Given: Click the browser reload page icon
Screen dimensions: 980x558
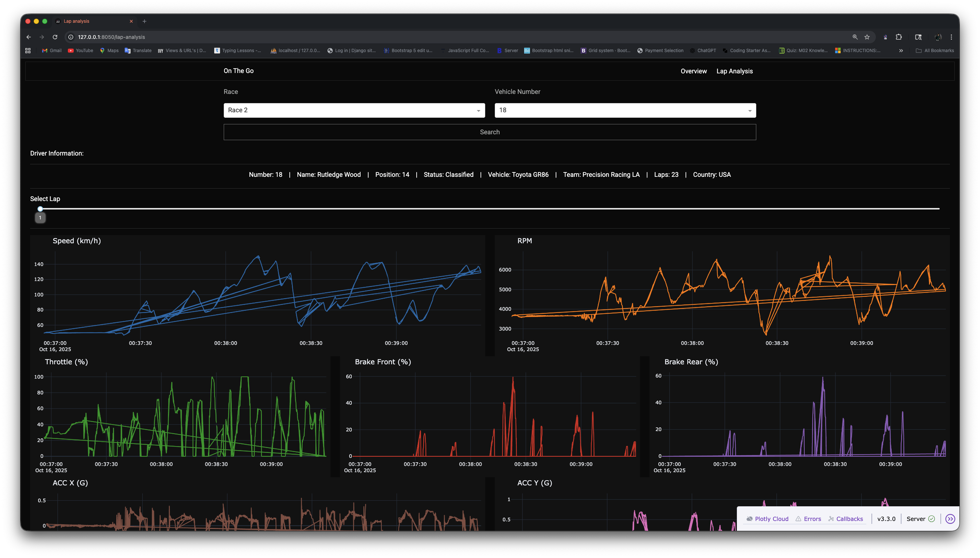Looking at the screenshot, I should (55, 37).
